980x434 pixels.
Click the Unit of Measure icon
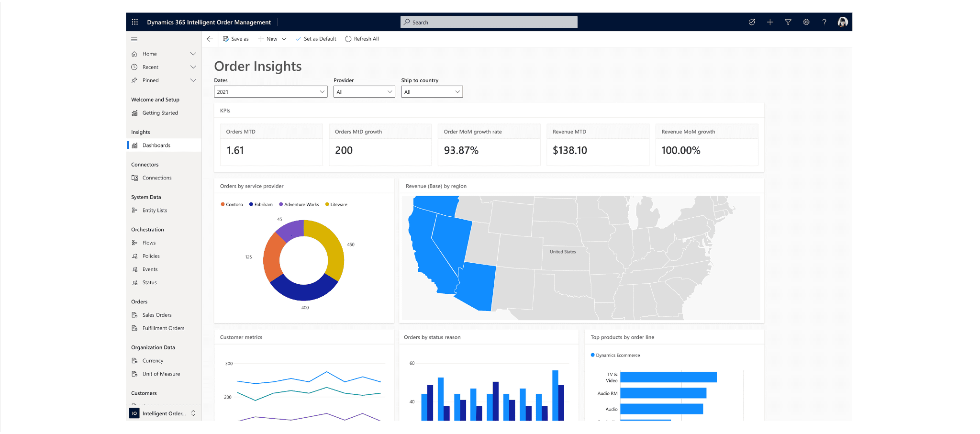pyautogui.click(x=134, y=374)
